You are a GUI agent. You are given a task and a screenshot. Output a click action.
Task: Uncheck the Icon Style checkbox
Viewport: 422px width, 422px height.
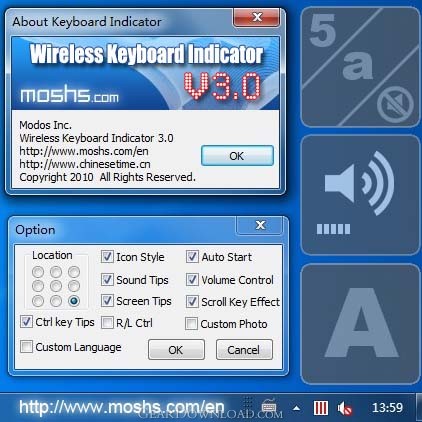(107, 257)
